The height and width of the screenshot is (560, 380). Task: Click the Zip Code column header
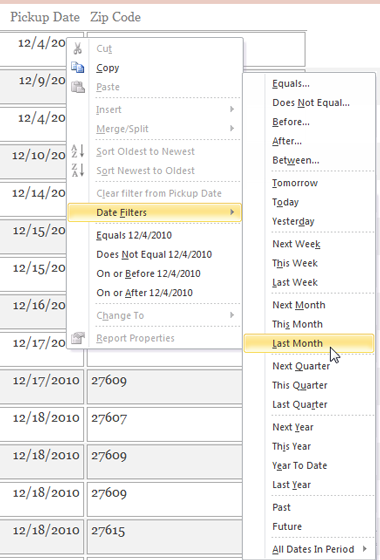click(x=115, y=17)
